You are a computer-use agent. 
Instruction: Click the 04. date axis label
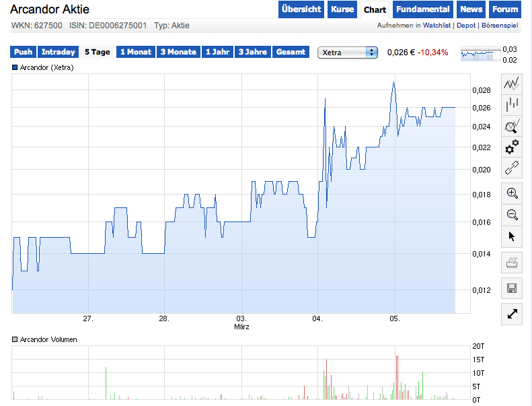pos(317,318)
